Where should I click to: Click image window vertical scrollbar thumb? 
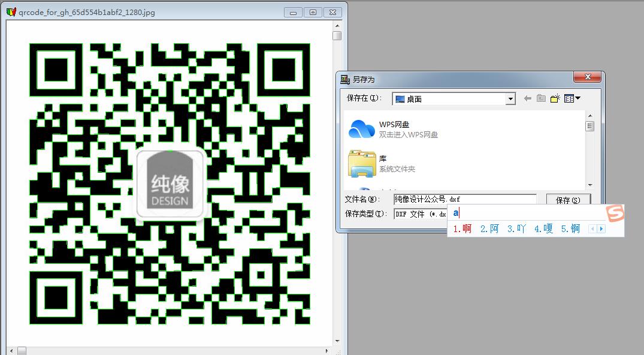pyautogui.click(x=337, y=36)
